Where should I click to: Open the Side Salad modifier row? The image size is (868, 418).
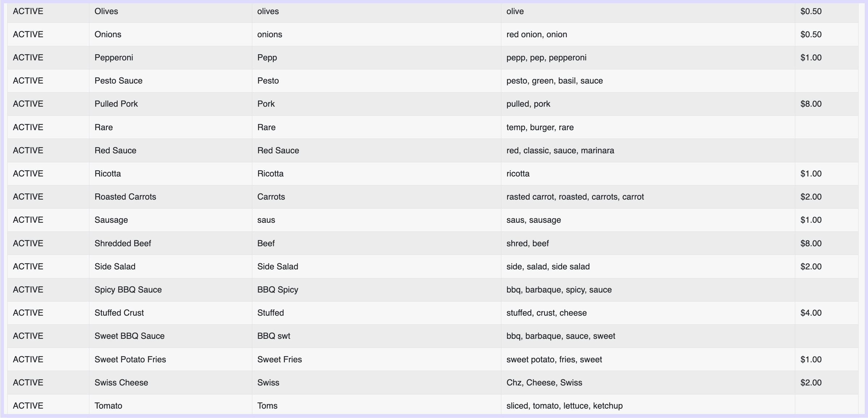tap(115, 266)
